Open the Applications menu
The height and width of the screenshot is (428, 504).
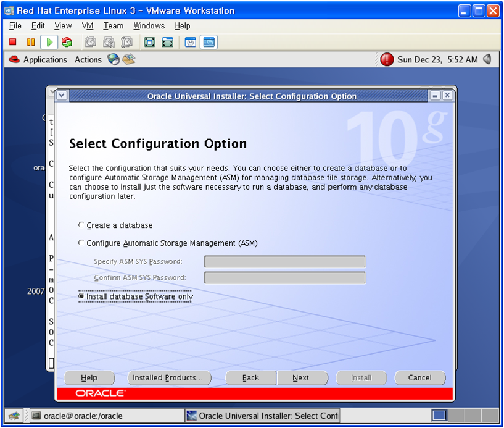[x=38, y=59]
